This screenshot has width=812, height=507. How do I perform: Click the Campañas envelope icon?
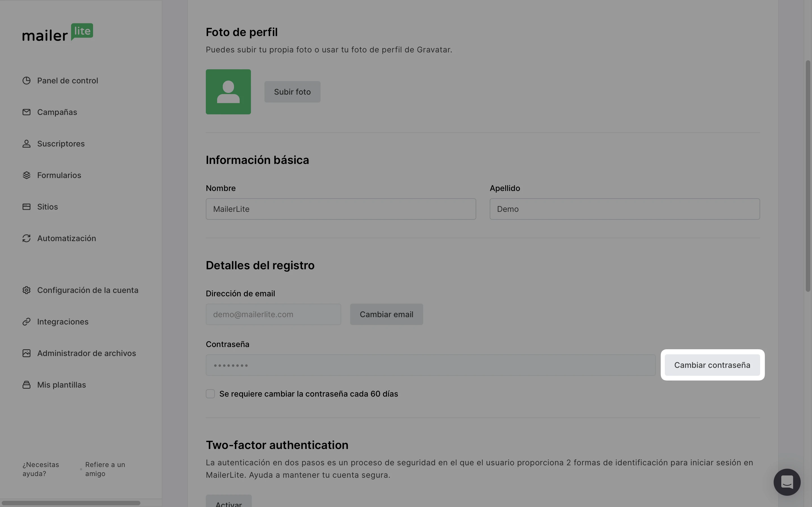pos(27,112)
